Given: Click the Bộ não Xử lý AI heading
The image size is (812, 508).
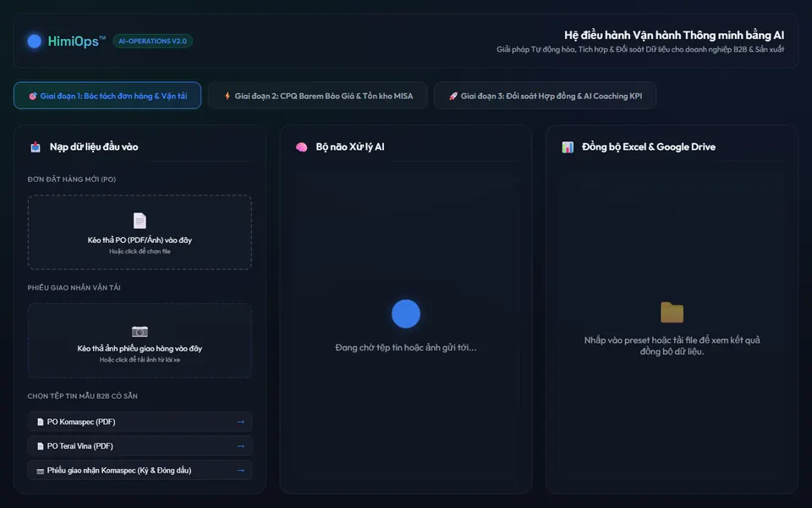Looking at the screenshot, I should pyautogui.click(x=350, y=147).
